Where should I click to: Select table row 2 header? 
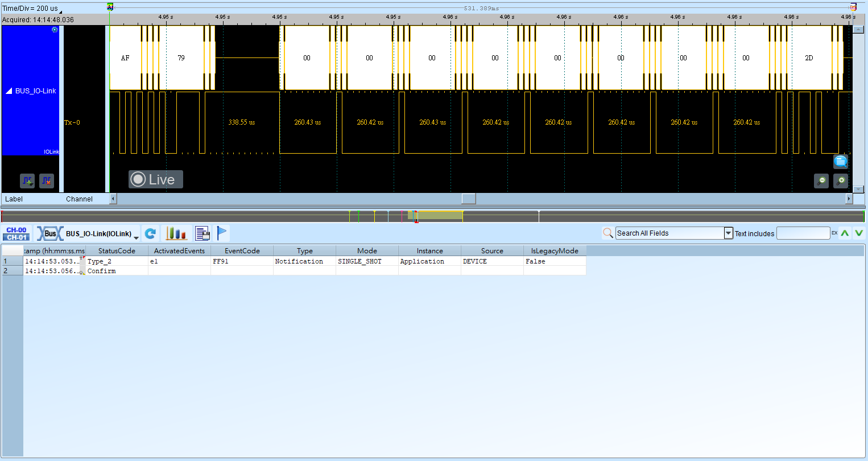[12, 271]
